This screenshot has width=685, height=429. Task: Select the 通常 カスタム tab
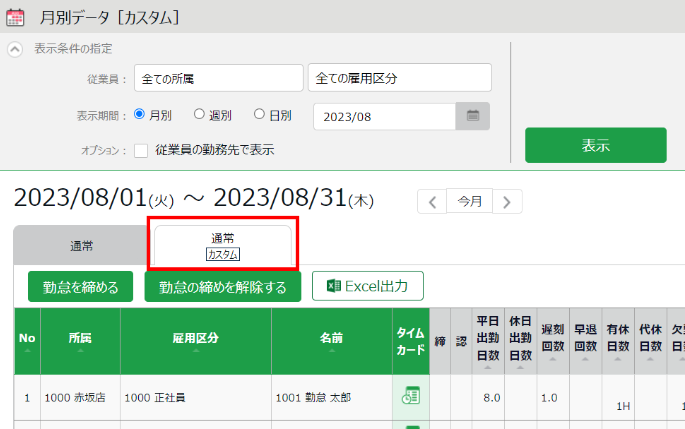coord(222,245)
